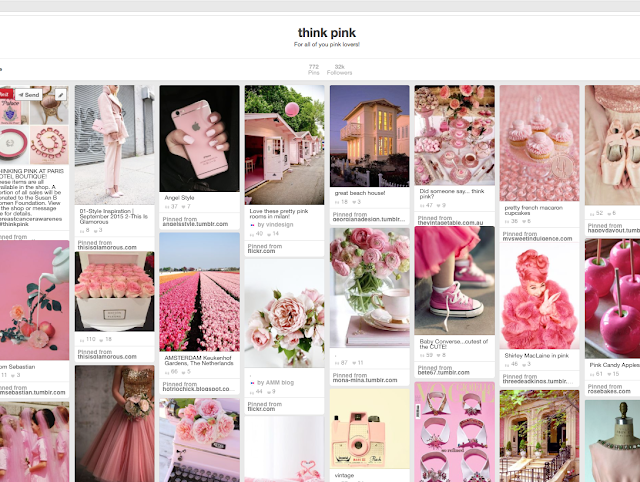Viewport: 640px width, 482px height.
Task: Visit the thevintagetable.com.au source link
Action: tap(450, 223)
